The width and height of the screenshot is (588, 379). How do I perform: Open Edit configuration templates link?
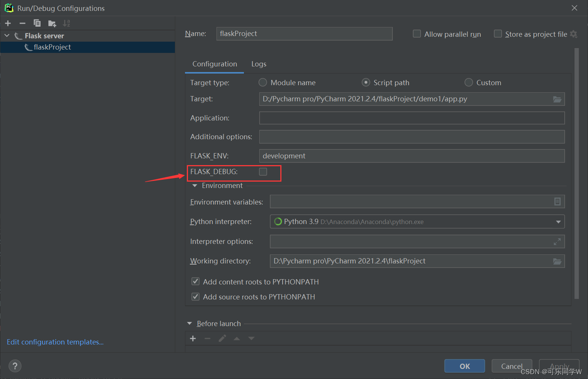[55, 342]
